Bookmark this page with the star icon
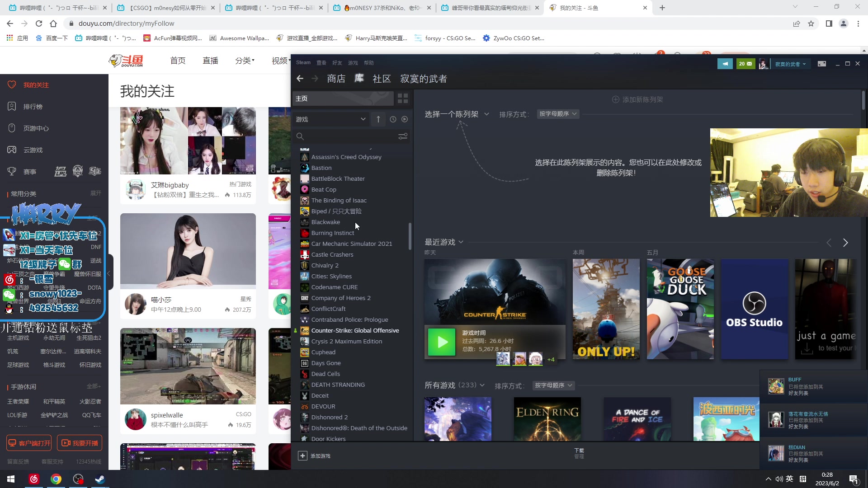Image resolution: width=868 pixels, height=488 pixels. point(811,23)
